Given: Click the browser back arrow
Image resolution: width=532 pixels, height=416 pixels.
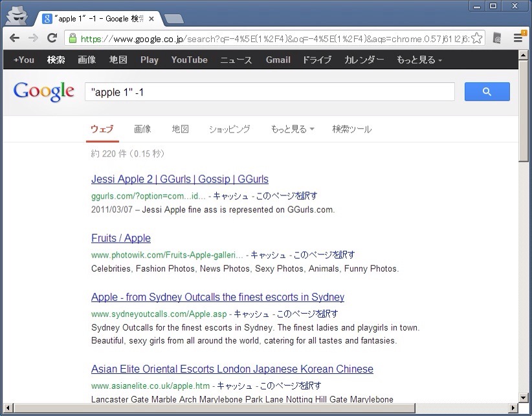Looking at the screenshot, I should [x=14, y=38].
